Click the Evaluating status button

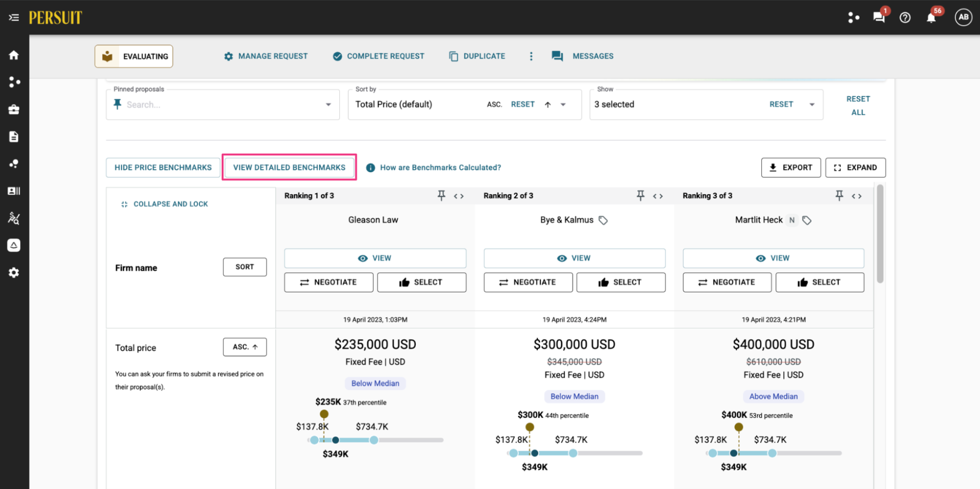click(x=134, y=56)
